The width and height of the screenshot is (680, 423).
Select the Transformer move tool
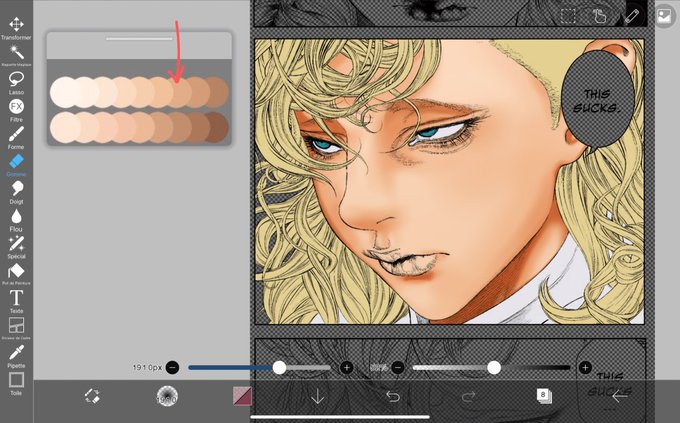pyautogui.click(x=16, y=28)
